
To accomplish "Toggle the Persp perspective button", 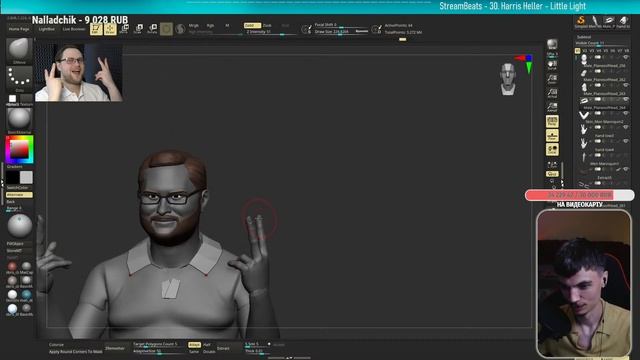I will pyautogui.click(x=552, y=121).
